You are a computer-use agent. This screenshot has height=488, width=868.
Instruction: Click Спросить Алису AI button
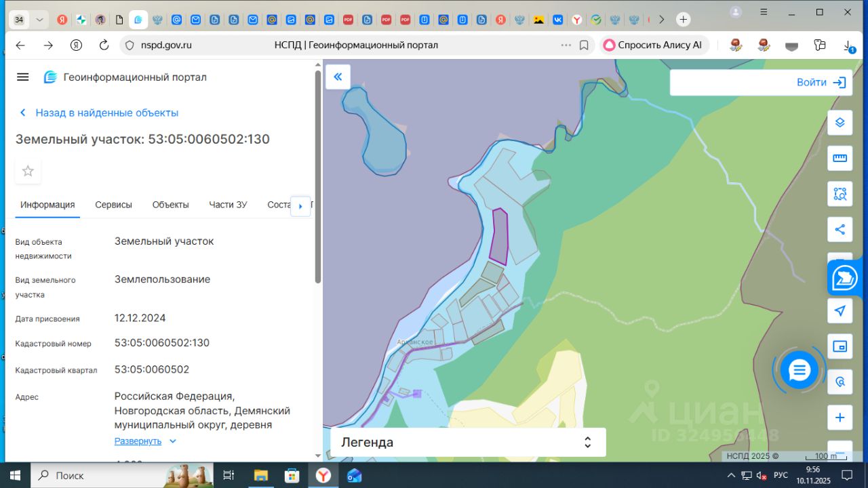click(x=653, y=45)
